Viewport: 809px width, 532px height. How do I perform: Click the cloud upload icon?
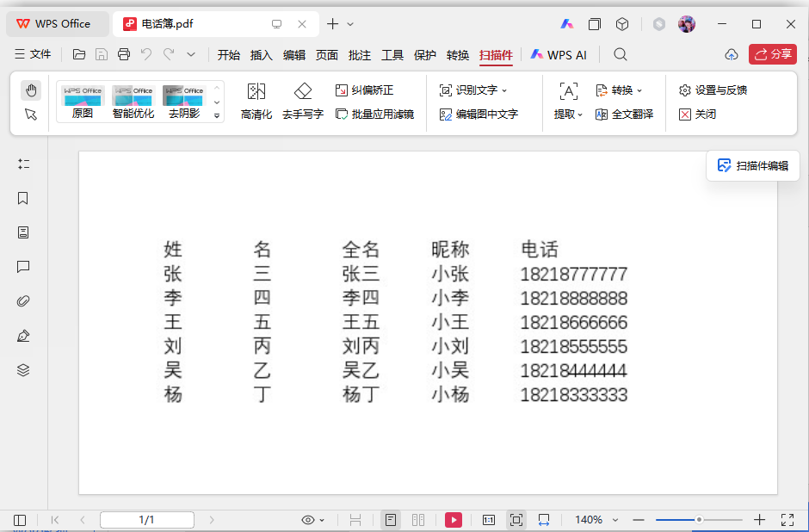(x=731, y=54)
